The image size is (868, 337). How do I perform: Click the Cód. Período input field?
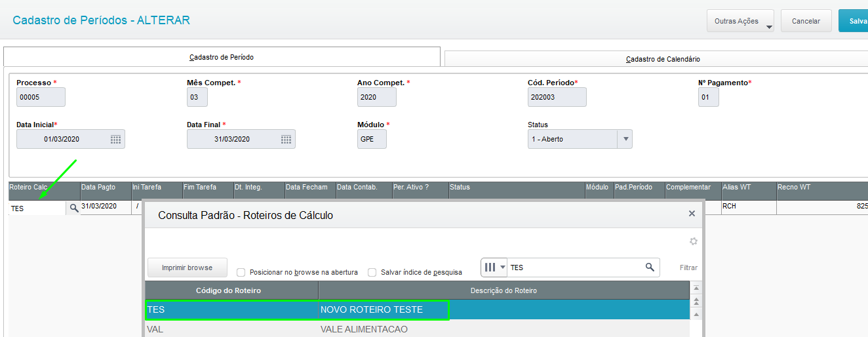click(557, 97)
